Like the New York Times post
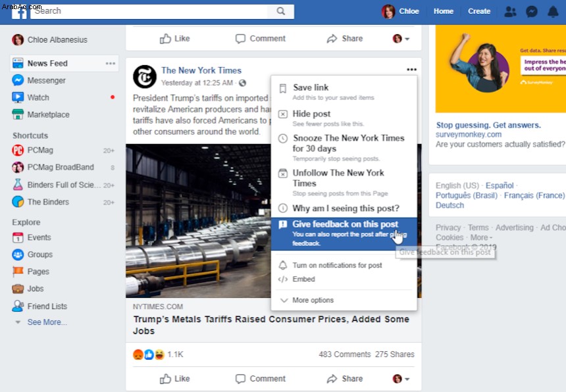This screenshot has height=392, width=566. pos(174,379)
